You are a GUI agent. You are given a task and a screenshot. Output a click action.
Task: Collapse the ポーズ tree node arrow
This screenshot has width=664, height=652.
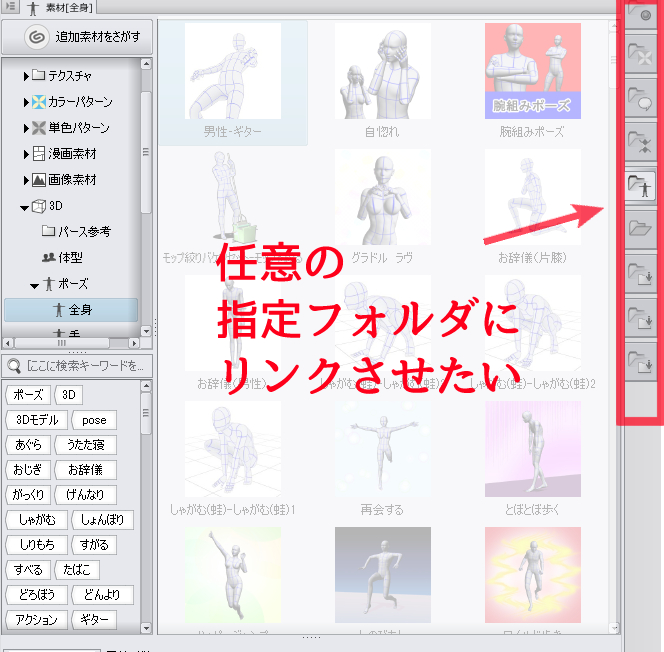(35, 286)
